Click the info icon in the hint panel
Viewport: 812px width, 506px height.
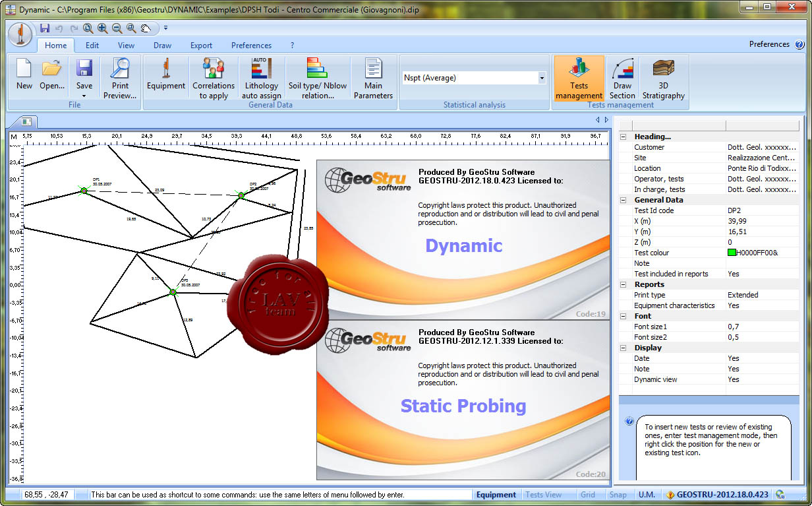point(629,421)
